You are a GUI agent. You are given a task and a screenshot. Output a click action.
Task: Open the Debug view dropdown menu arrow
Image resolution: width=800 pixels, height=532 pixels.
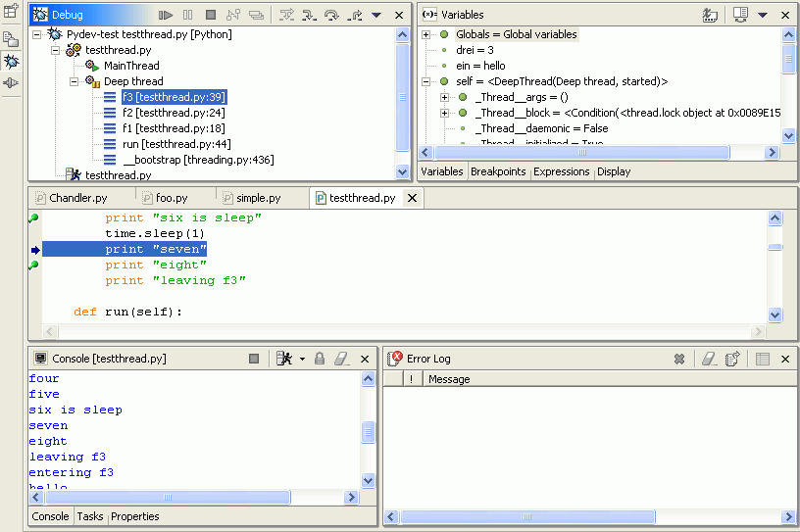pos(376,16)
